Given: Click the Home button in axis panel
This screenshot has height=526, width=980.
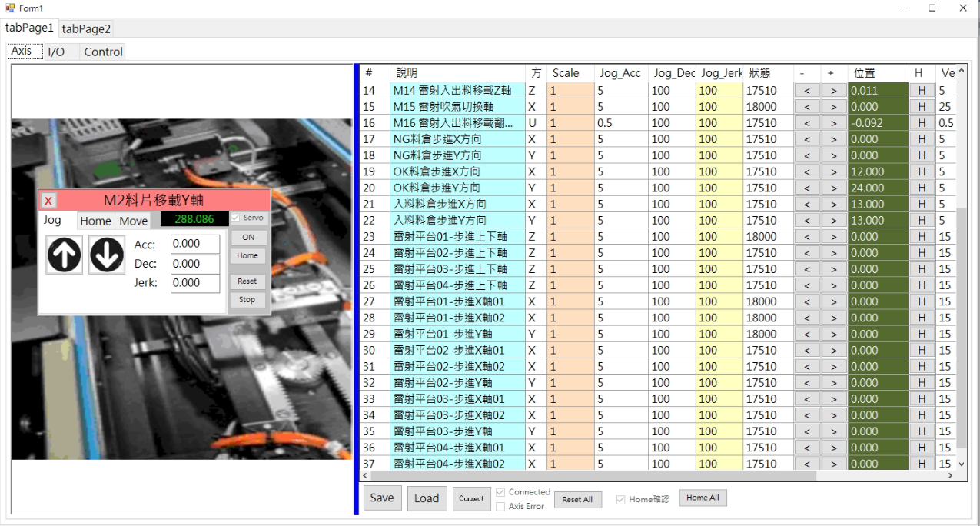Looking at the screenshot, I should coord(247,256).
